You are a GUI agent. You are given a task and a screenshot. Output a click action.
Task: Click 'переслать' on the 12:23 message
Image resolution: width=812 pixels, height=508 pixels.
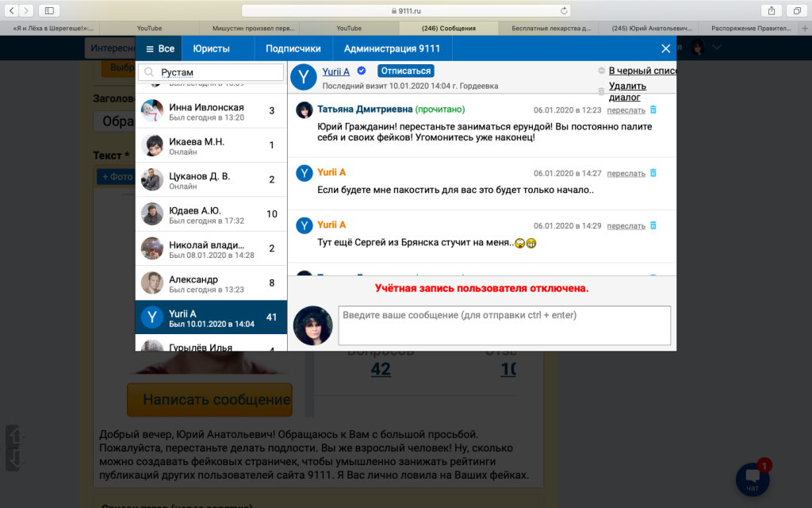click(x=626, y=110)
